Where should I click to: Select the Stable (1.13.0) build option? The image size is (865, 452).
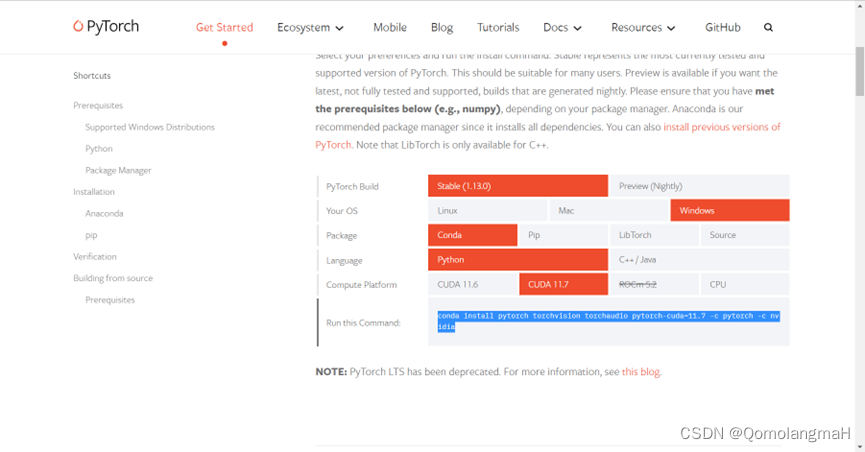pos(518,186)
